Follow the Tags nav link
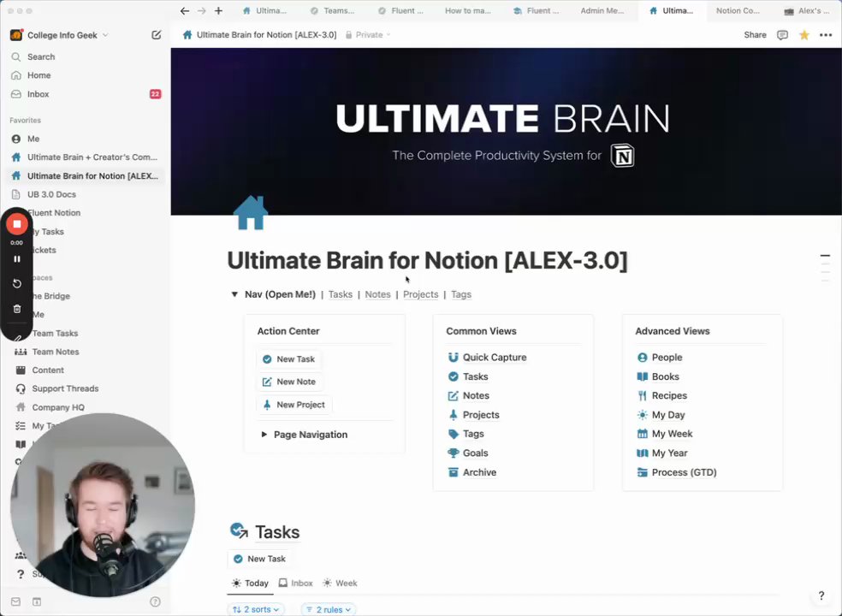Image resolution: width=842 pixels, height=616 pixels. (x=461, y=294)
